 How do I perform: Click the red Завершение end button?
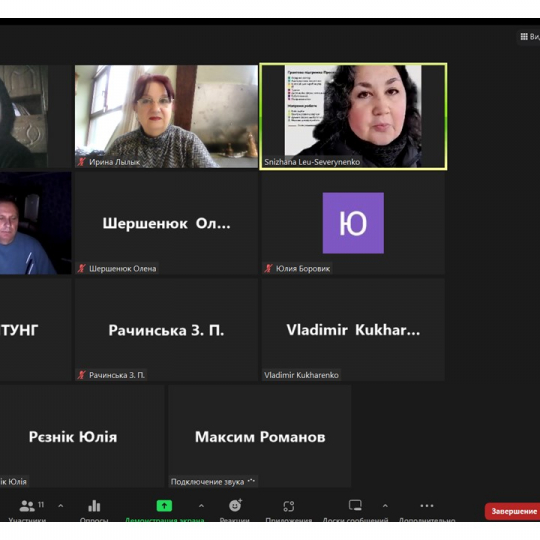point(512,511)
